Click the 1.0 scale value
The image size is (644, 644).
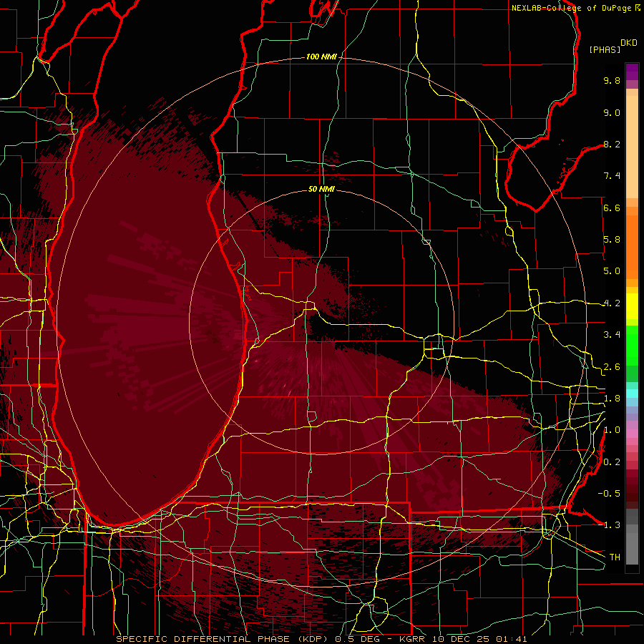click(612, 430)
